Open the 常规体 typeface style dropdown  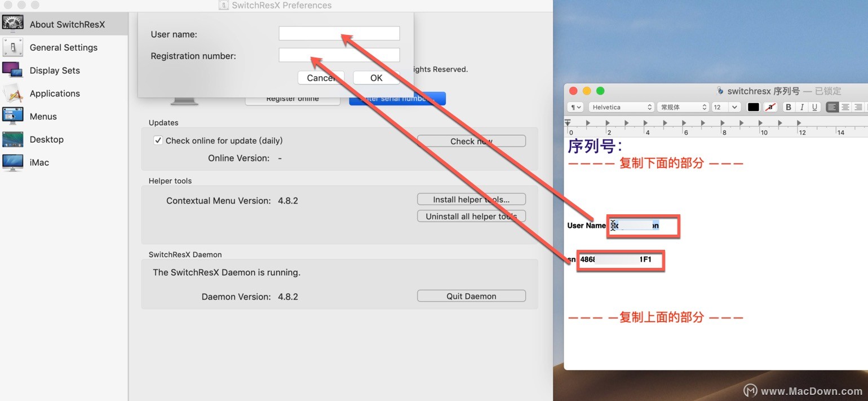[683, 107]
